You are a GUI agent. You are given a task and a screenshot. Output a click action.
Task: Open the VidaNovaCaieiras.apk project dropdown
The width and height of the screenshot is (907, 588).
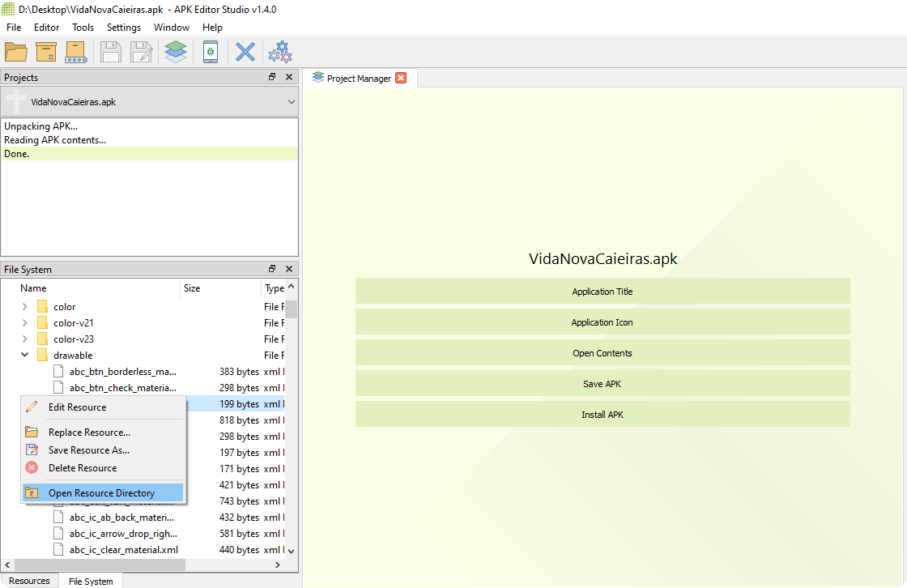[x=292, y=103]
